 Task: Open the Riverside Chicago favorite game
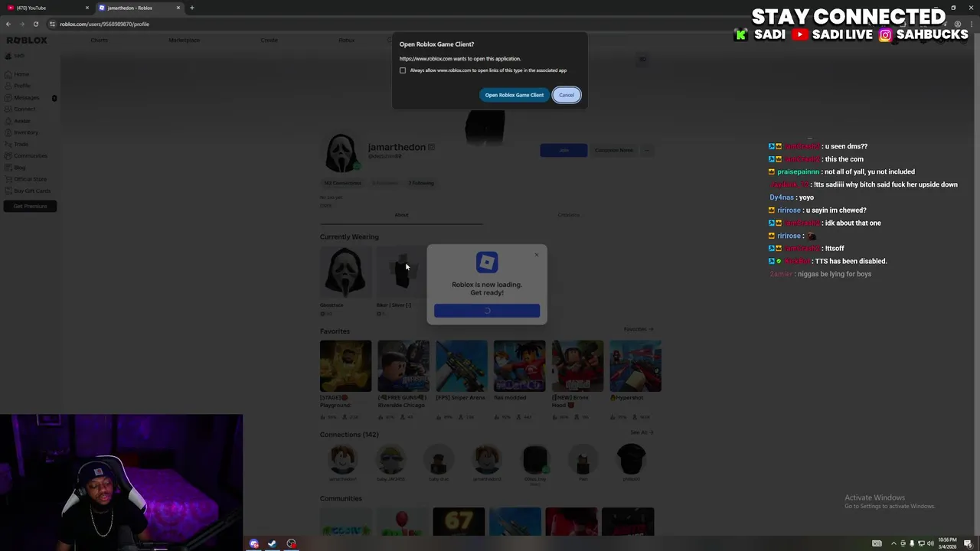pos(403,366)
